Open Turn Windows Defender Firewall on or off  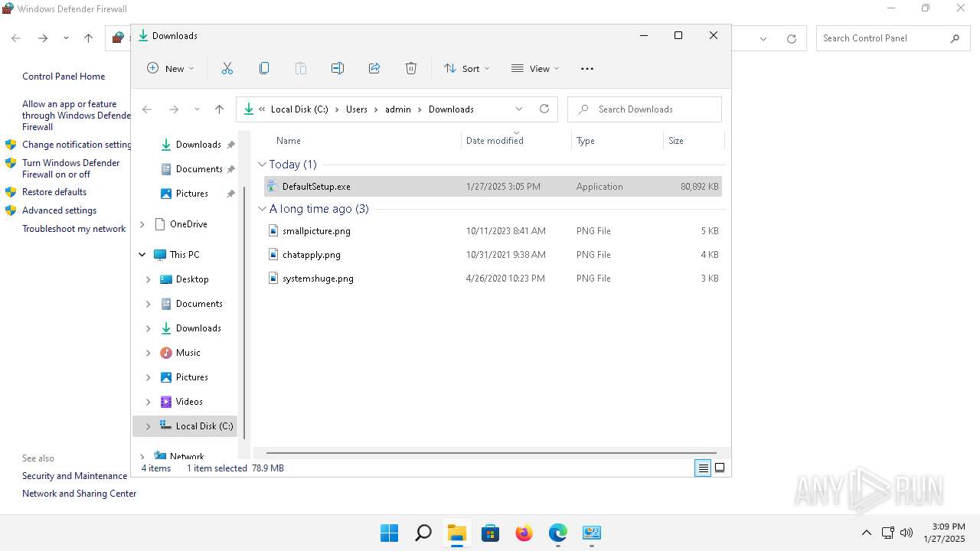point(71,168)
